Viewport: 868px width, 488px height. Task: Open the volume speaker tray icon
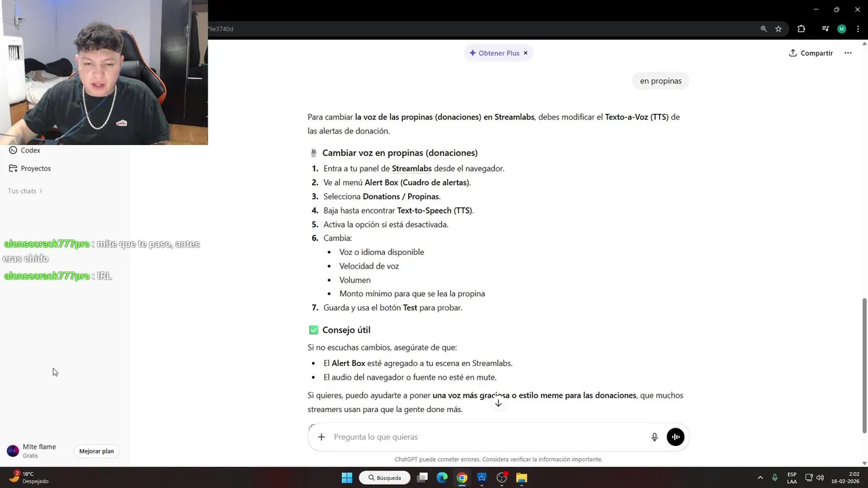click(x=820, y=478)
